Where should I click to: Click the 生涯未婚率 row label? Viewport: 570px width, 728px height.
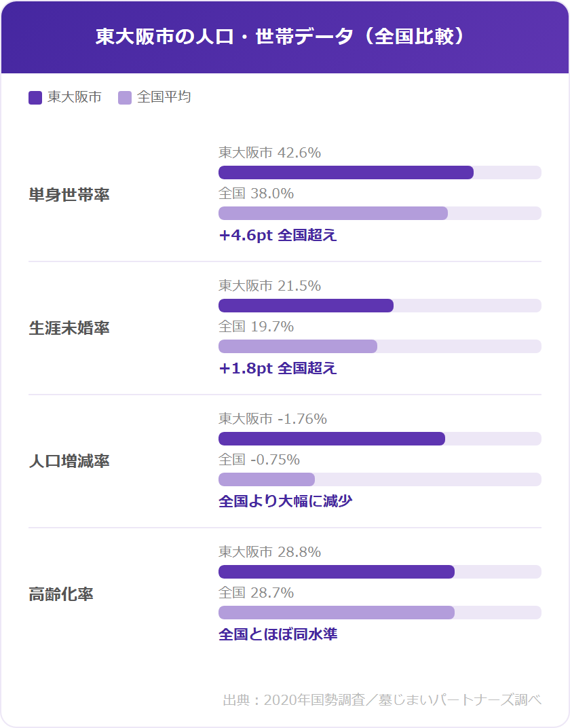[69, 329]
